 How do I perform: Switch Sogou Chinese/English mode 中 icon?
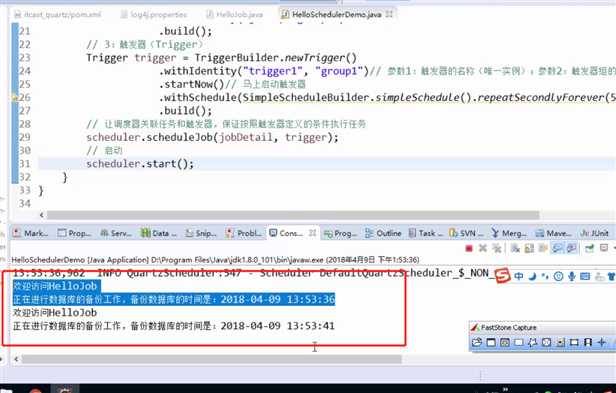[x=519, y=276]
